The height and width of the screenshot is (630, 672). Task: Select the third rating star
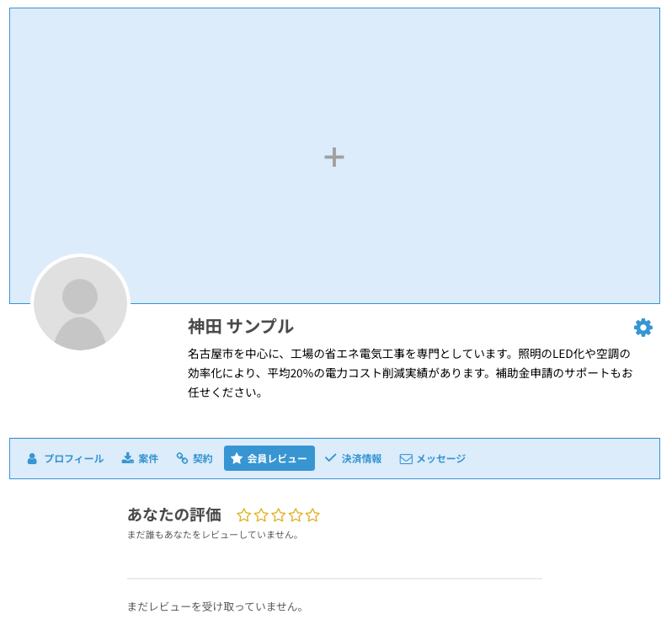[x=279, y=515]
